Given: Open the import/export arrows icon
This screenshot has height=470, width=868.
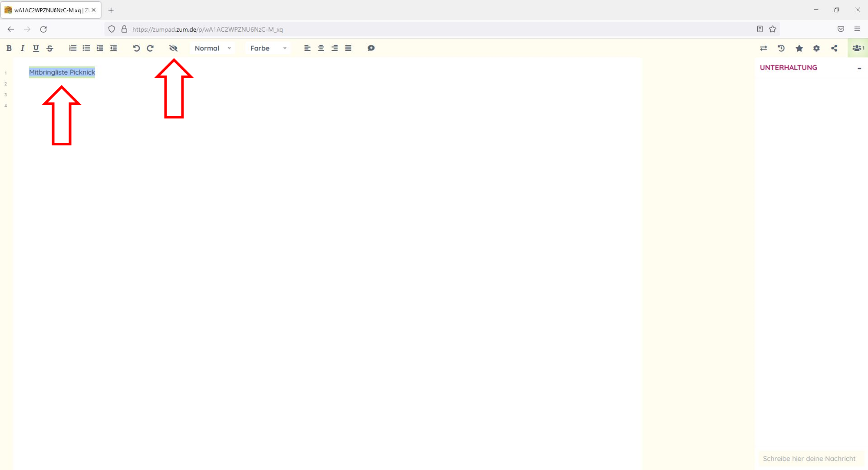Looking at the screenshot, I should 763,48.
